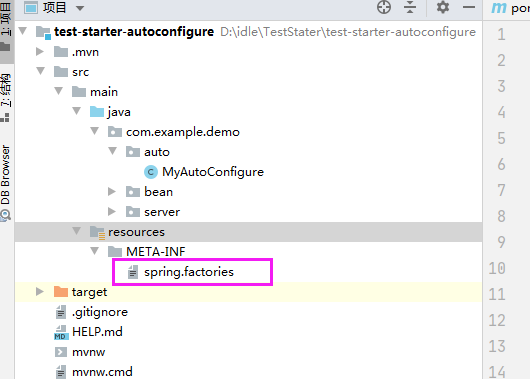
Task: Click the .mvn folder icon
Action: coord(61,52)
